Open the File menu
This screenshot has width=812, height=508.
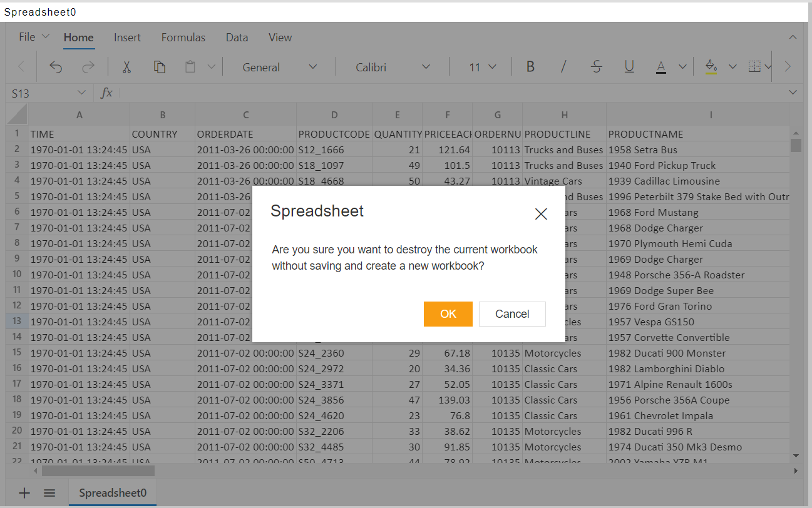34,37
